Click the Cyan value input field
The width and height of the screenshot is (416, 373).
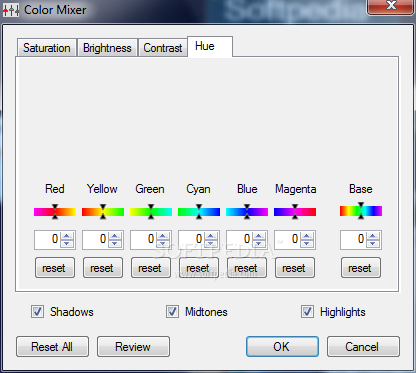[191, 239]
